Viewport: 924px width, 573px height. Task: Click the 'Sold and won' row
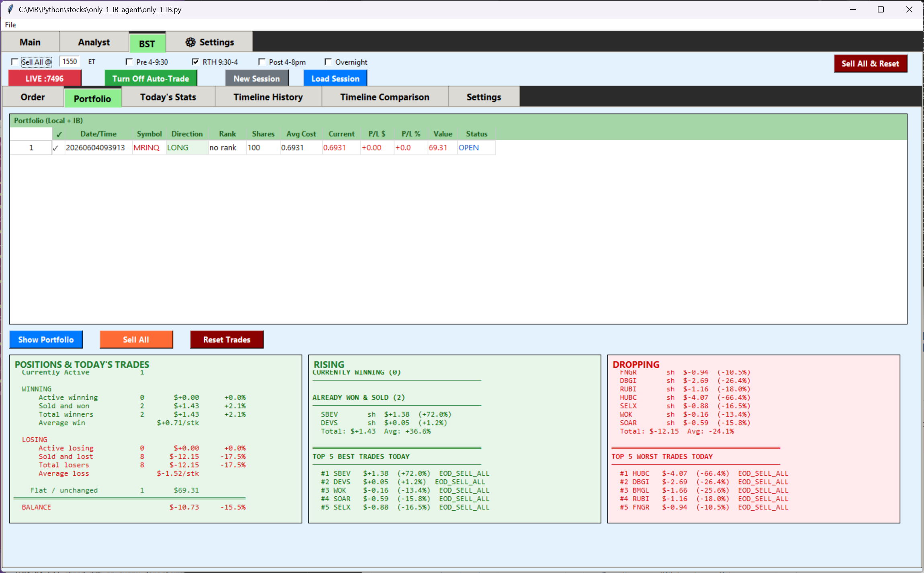[x=142, y=406]
